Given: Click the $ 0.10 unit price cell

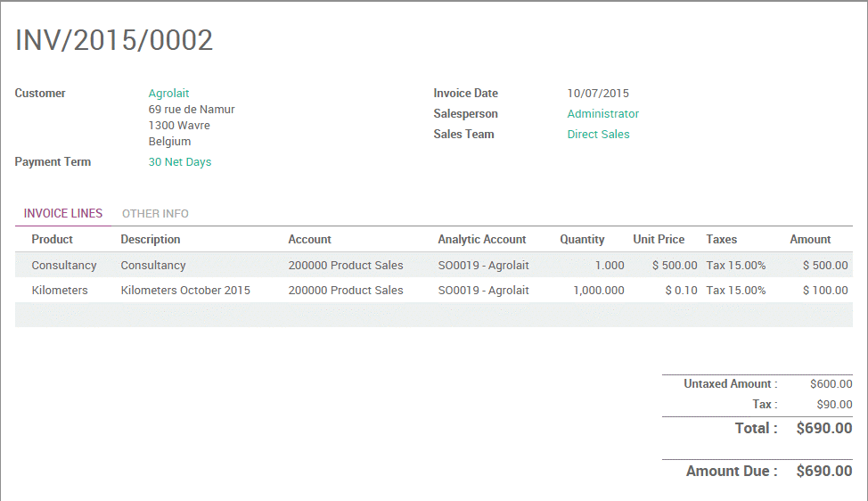Looking at the screenshot, I should point(681,291).
